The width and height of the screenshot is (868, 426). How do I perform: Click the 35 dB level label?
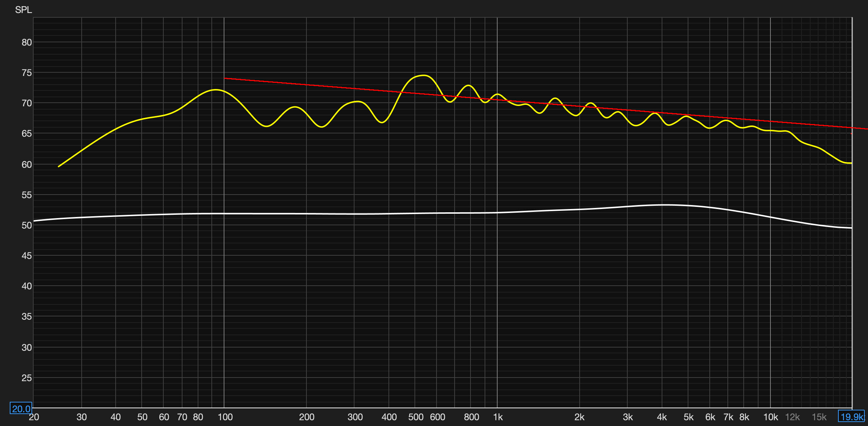click(27, 316)
